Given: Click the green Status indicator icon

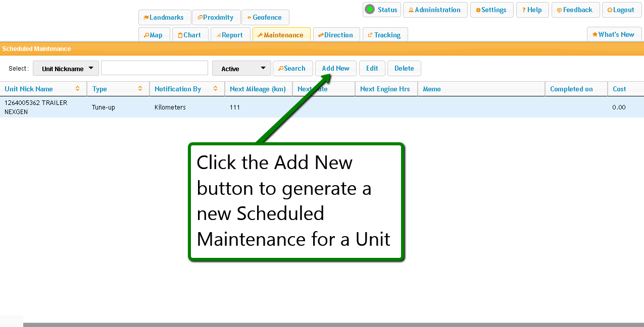Looking at the screenshot, I should click(x=370, y=10).
